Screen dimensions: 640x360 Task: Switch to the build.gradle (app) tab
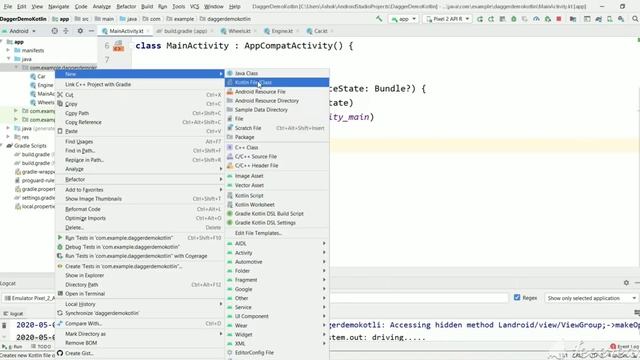coord(184,31)
